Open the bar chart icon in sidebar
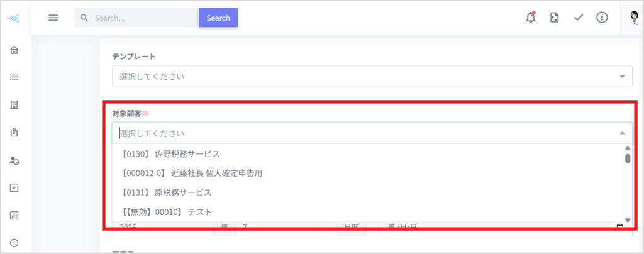The width and height of the screenshot is (644, 254). click(14, 216)
